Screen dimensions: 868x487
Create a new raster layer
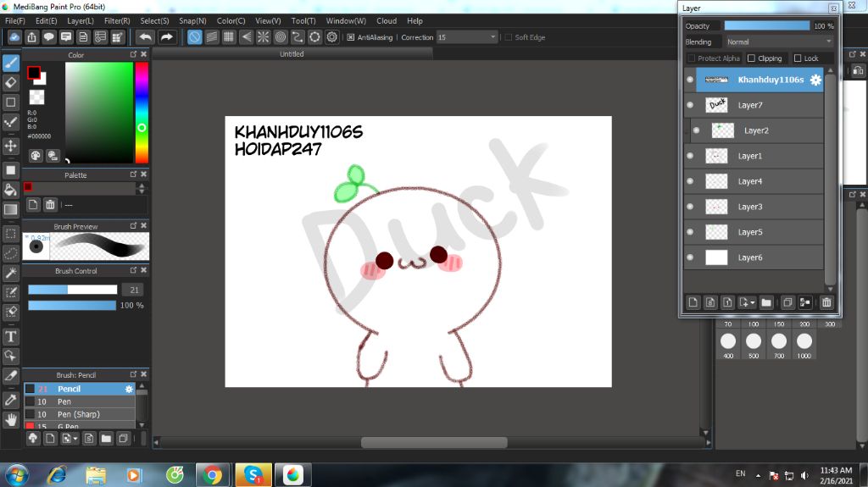(693, 302)
